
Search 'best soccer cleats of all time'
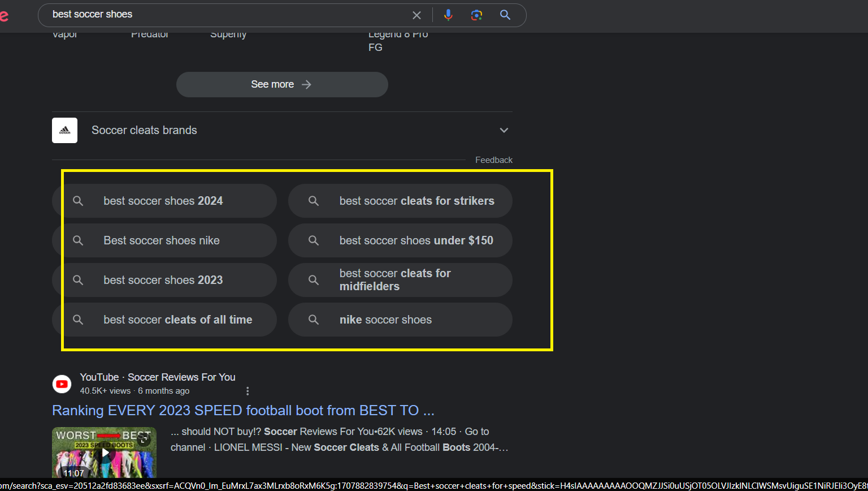tap(164, 320)
